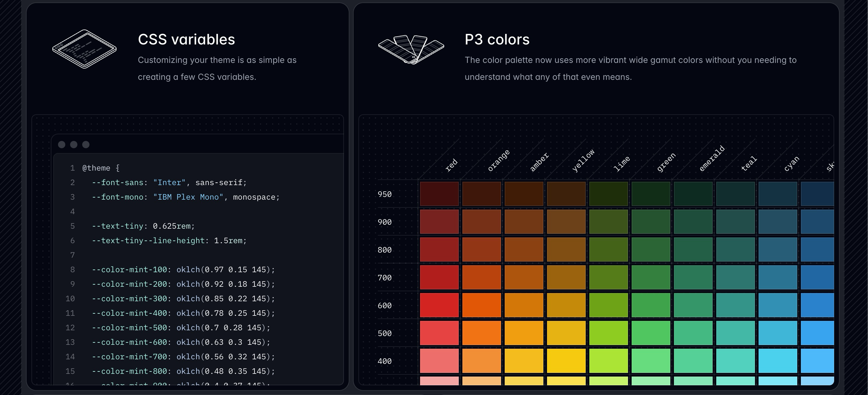Screen dimensions: 868x395
Task: Click the --font-mono IBM Plex Mono line
Action: click(185, 197)
